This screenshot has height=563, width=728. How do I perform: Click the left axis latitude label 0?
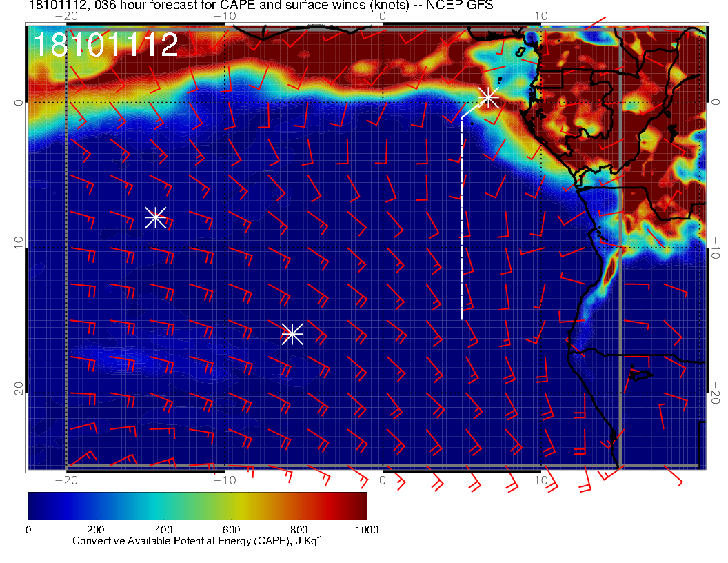pos(18,103)
